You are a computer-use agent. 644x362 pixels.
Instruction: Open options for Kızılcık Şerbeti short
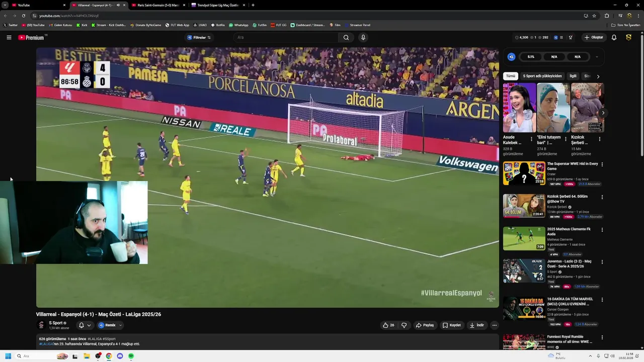point(599,139)
